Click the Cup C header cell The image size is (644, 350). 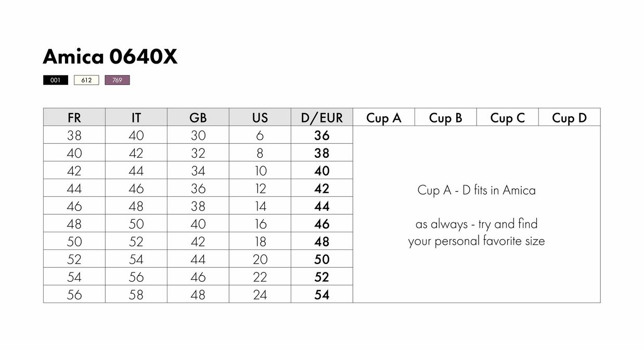pyautogui.click(x=508, y=118)
